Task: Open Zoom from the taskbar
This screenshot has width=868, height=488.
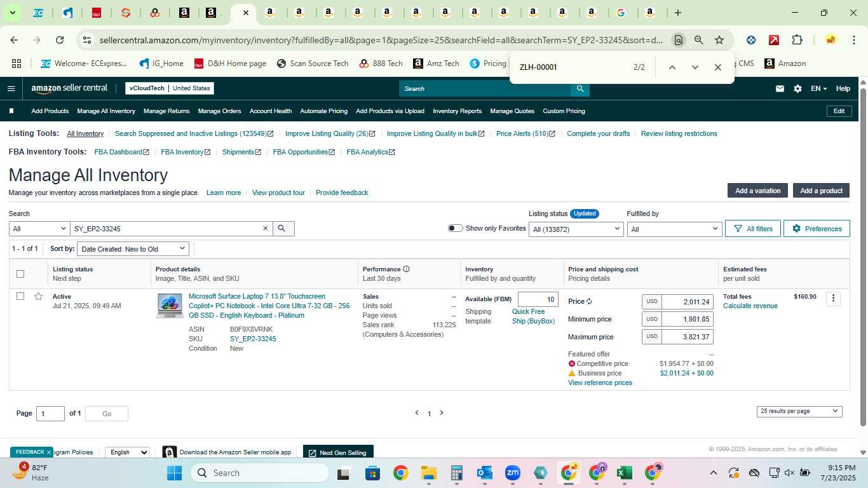Action: (513, 473)
